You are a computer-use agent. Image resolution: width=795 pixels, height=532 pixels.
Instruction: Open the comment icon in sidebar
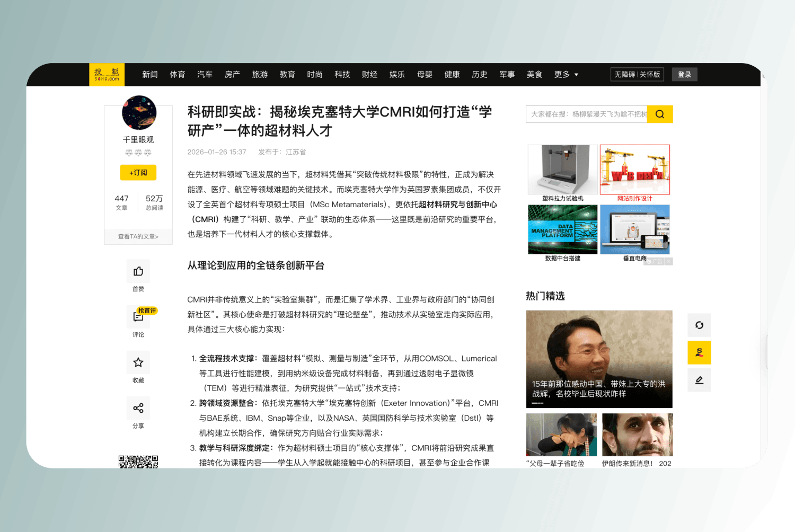coord(138,317)
